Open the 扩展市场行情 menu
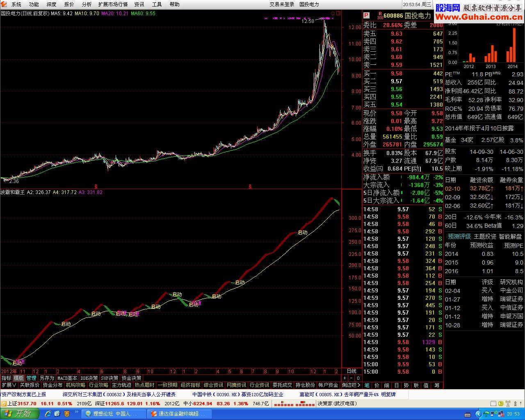This screenshot has width=525, height=420. click(x=113, y=4)
